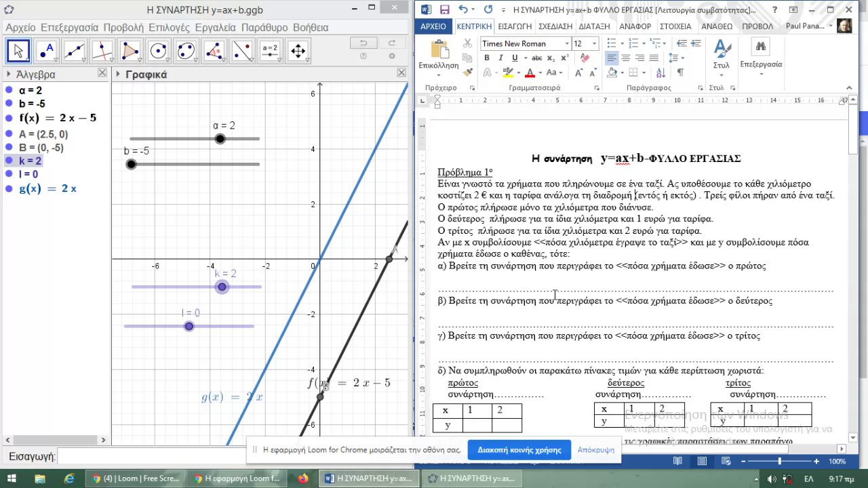This screenshot has height=488, width=868.
Task: Save the Word document
Action: (x=445, y=9)
